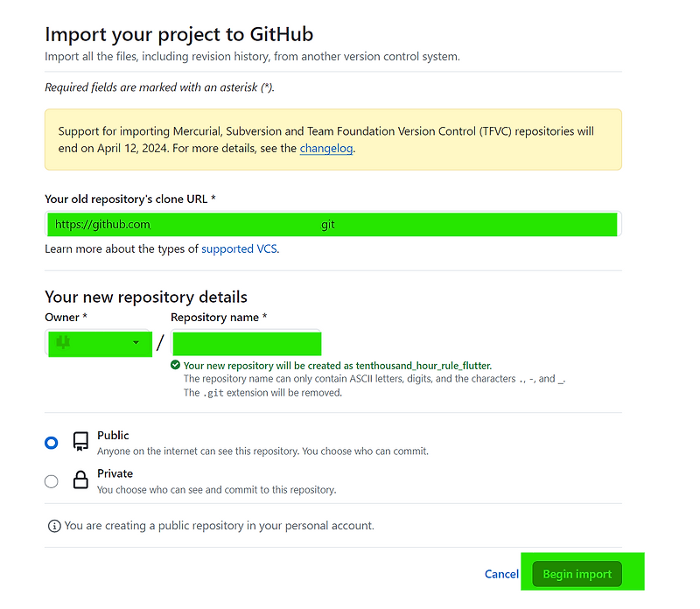700x609 pixels.
Task: Click inside the clone URL input field
Action: tap(332, 225)
